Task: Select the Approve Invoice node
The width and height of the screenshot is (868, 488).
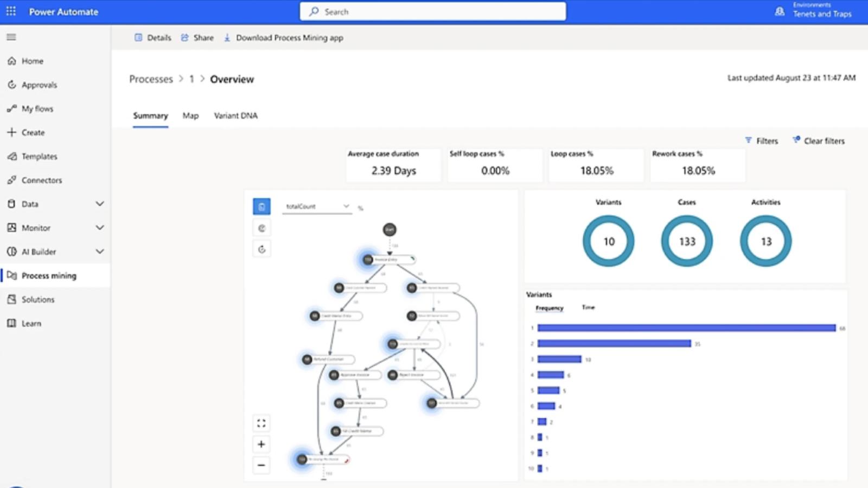Action: (x=354, y=375)
